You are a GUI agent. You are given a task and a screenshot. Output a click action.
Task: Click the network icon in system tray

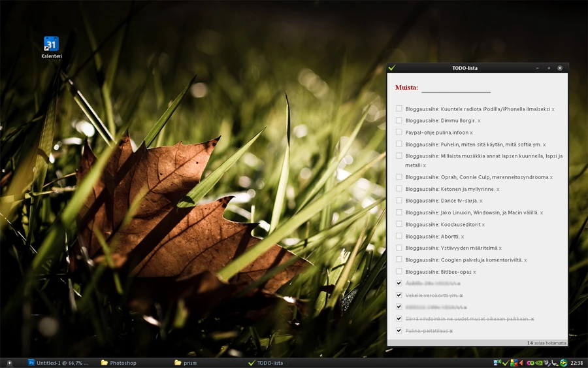coord(497,363)
